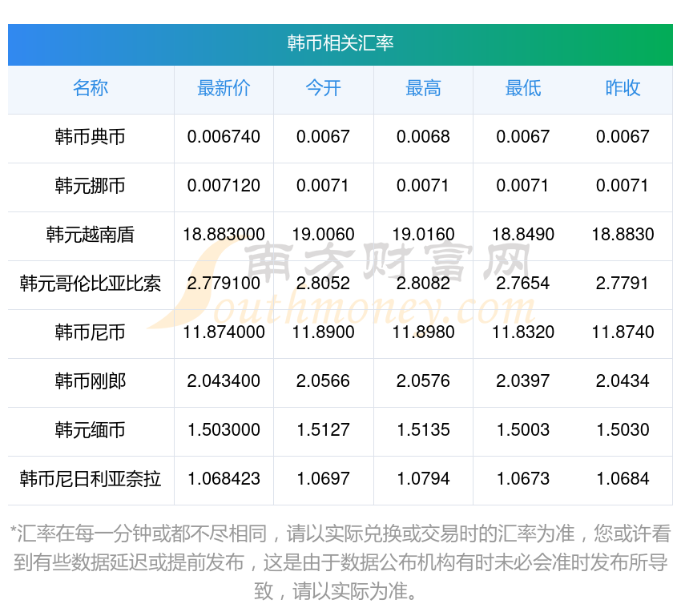Click the 韩币尼币 row name
The height and width of the screenshot is (616, 681).
(x=91, y=332)
